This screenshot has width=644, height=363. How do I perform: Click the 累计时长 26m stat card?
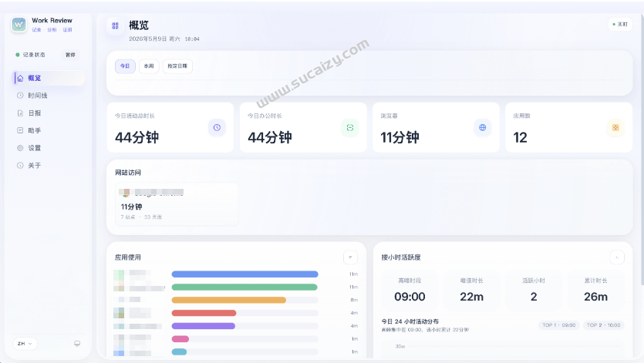coord(595,290)
